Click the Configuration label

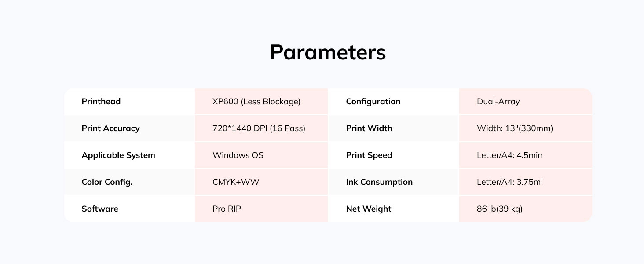click(373, 102)
